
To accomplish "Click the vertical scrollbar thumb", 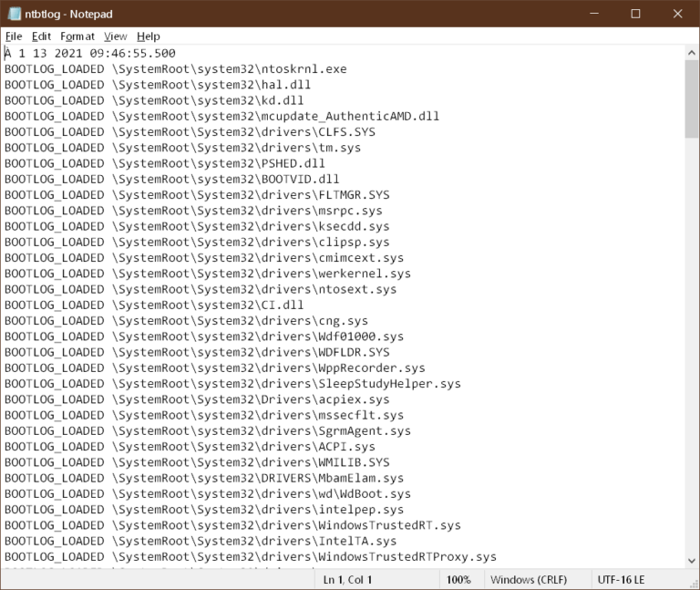I will (x=692, y=99).
